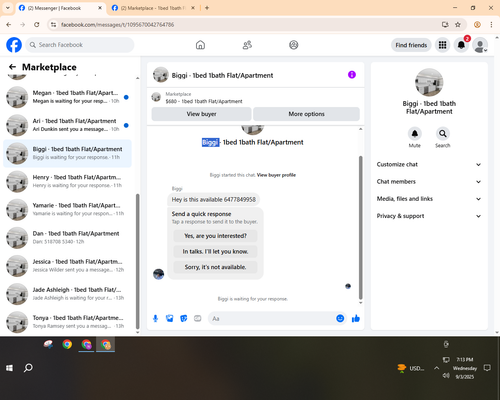This screenshot has width=500, height=400.
Task: Open the tab search dropdown arrow
Action: 8,8
